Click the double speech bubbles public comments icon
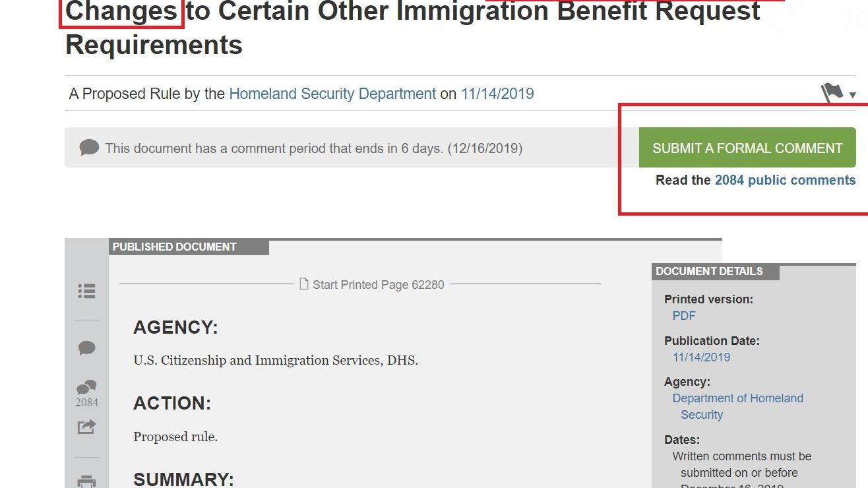Viewport: 868px width, 488px height. (86, 388)
